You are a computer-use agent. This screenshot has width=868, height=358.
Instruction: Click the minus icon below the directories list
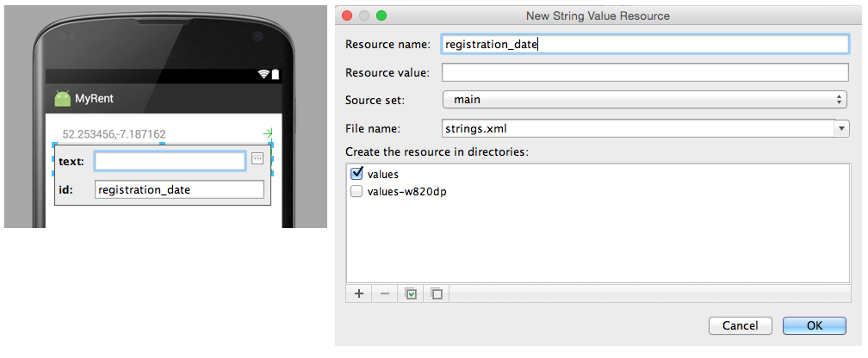coord(385,293)
